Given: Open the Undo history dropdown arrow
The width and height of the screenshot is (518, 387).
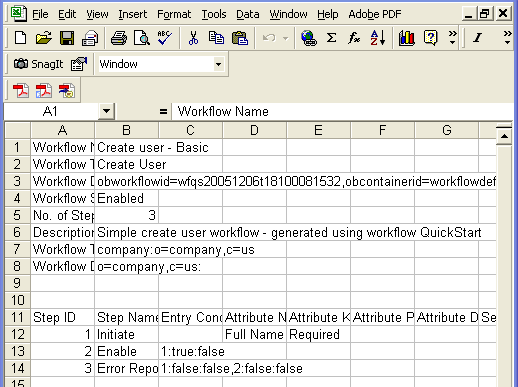Looking at the screenshot, I should 285,38.
